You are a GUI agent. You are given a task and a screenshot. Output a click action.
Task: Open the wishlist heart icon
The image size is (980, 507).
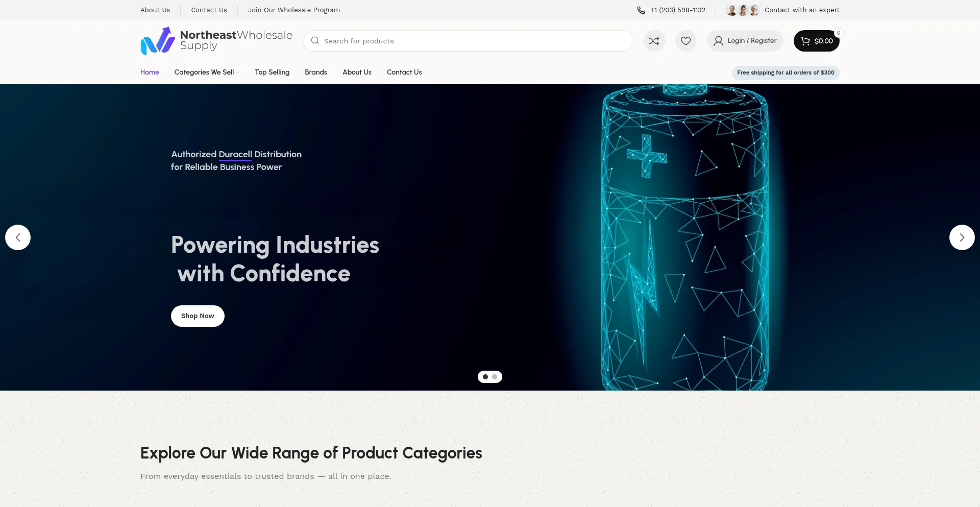(x=685, y=41)
